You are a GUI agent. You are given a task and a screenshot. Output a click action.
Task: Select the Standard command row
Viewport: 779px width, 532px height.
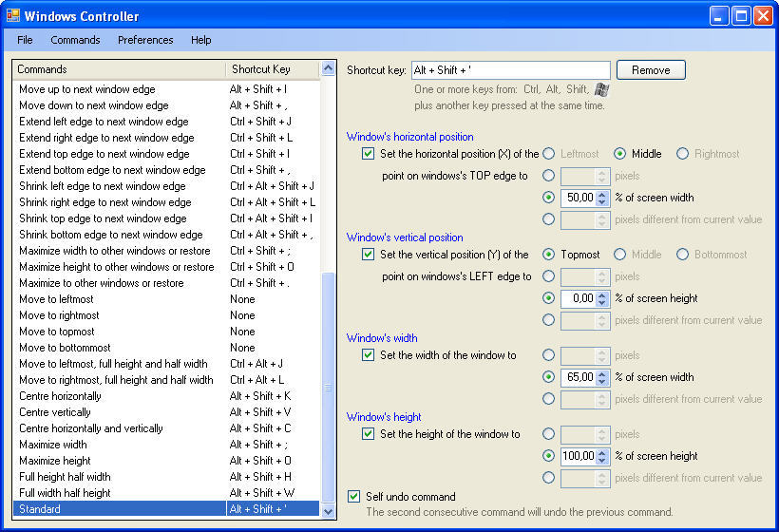pyautogui.click(x=166, y=509)
